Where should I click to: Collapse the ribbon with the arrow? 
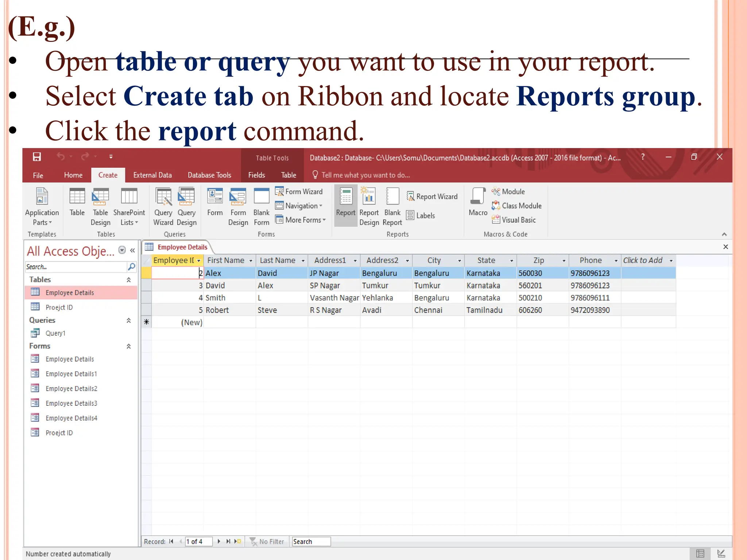[724, 234]
